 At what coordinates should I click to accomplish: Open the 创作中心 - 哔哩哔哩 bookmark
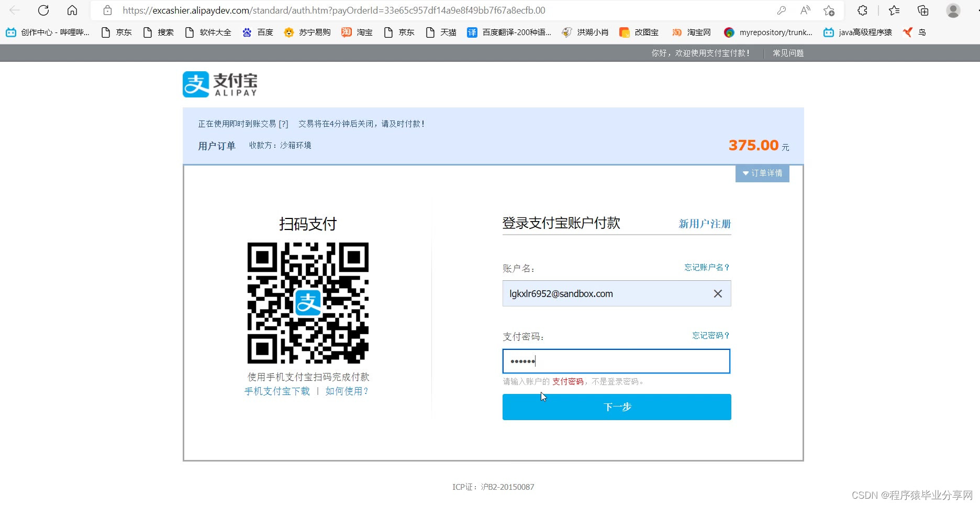click(x=48, y=32)
